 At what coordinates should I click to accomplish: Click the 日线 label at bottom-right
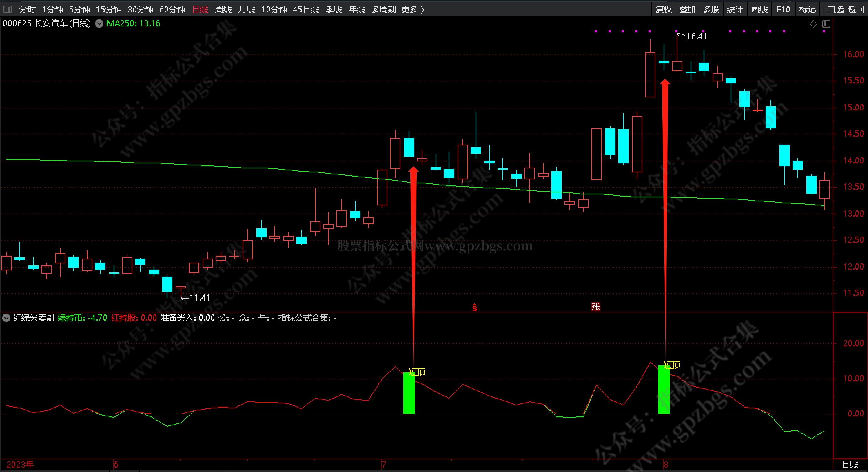click(x=850, y=465)
